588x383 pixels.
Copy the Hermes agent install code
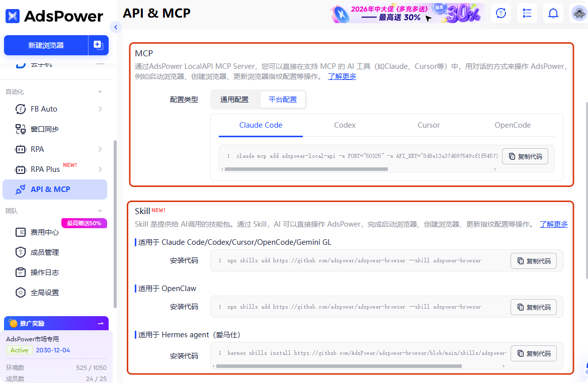[533, 353]
